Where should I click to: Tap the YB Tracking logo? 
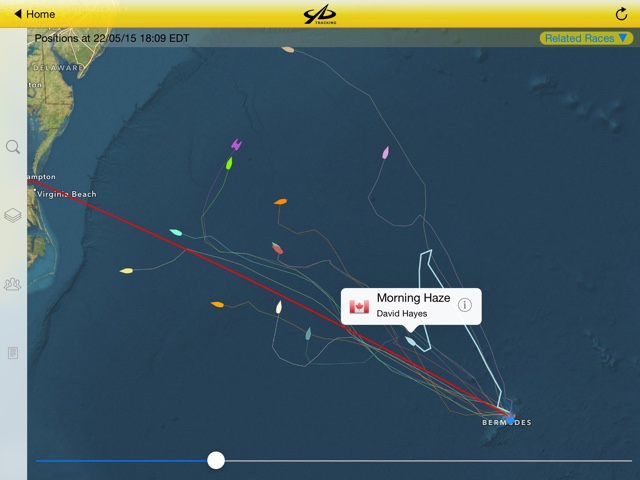coord(320,14)
